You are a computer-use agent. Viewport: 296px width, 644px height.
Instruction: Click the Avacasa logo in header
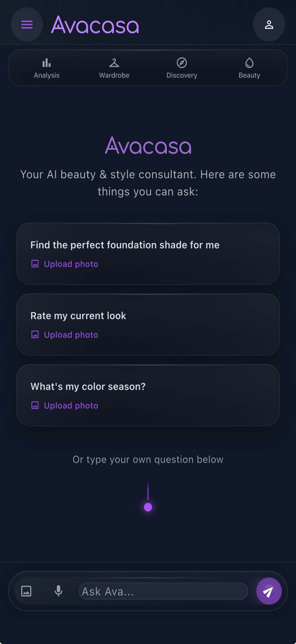point(95,25)
